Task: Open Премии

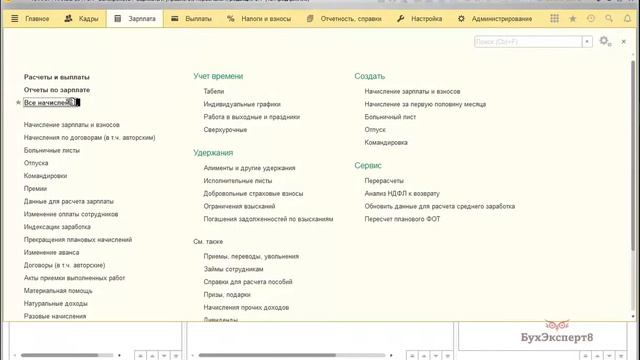Action: pos(35,189)
